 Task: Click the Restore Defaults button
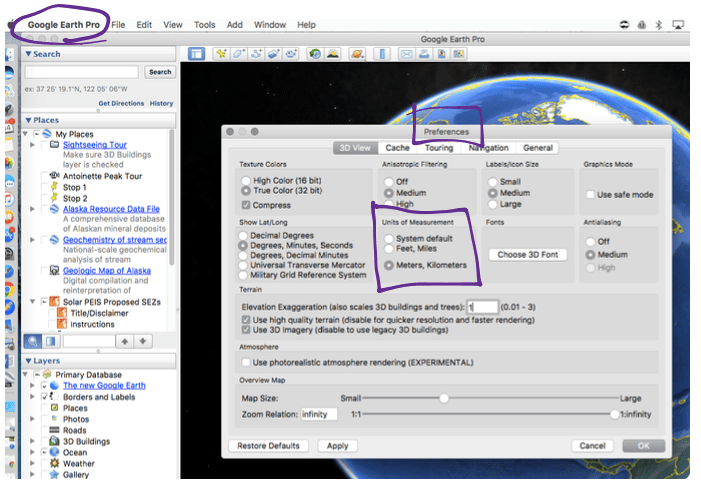[268, 446]
